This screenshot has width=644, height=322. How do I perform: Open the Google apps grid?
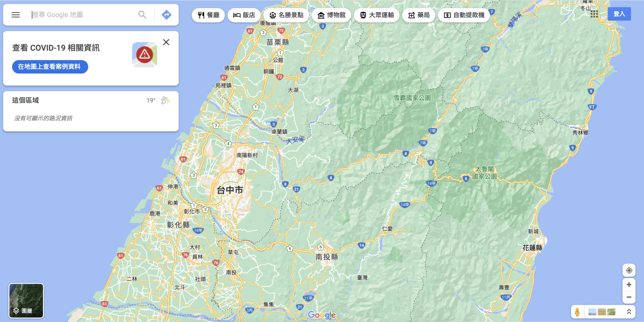coord(594,14)
